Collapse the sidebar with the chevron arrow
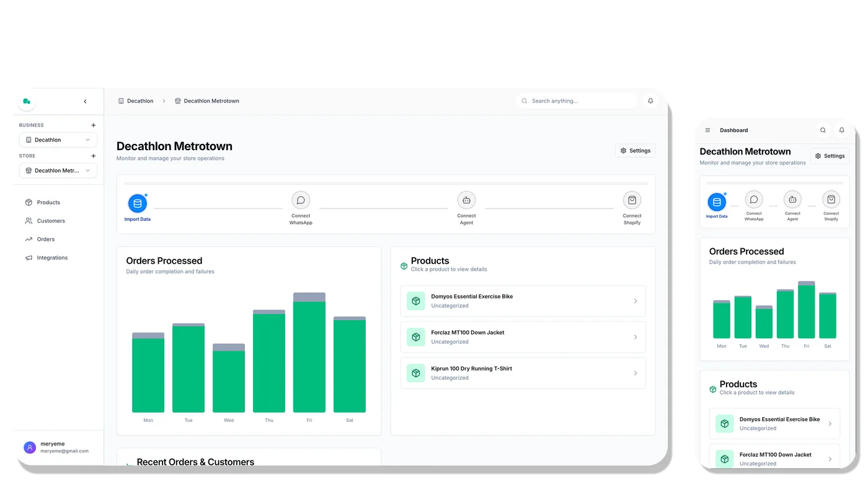This screenshot has width=868, height=502. (x=85, y=101)
